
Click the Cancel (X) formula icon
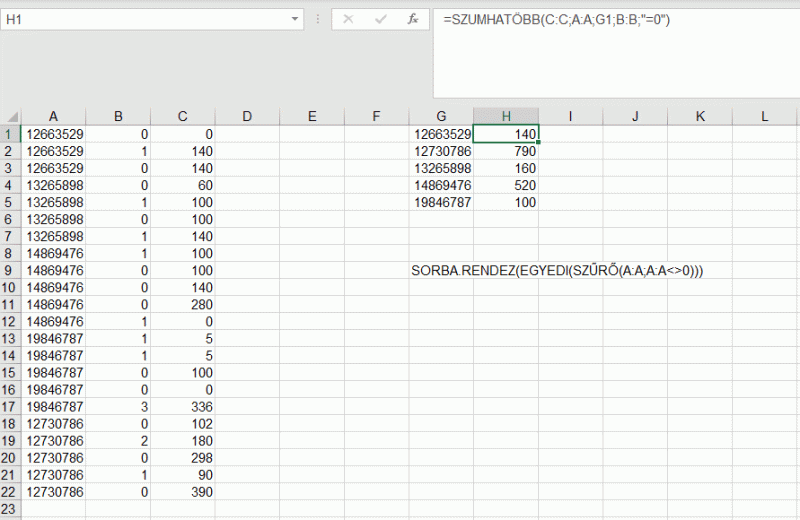point(348,19)
